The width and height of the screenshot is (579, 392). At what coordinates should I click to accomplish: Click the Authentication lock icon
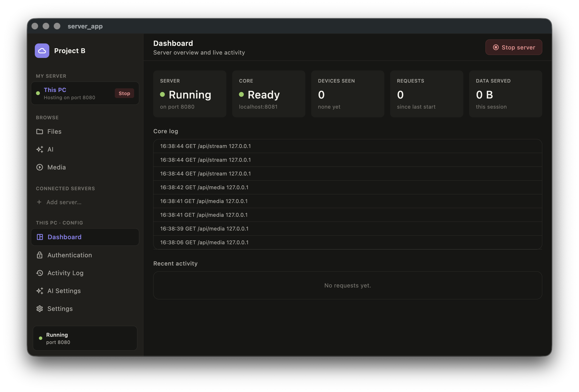(40, 255)
